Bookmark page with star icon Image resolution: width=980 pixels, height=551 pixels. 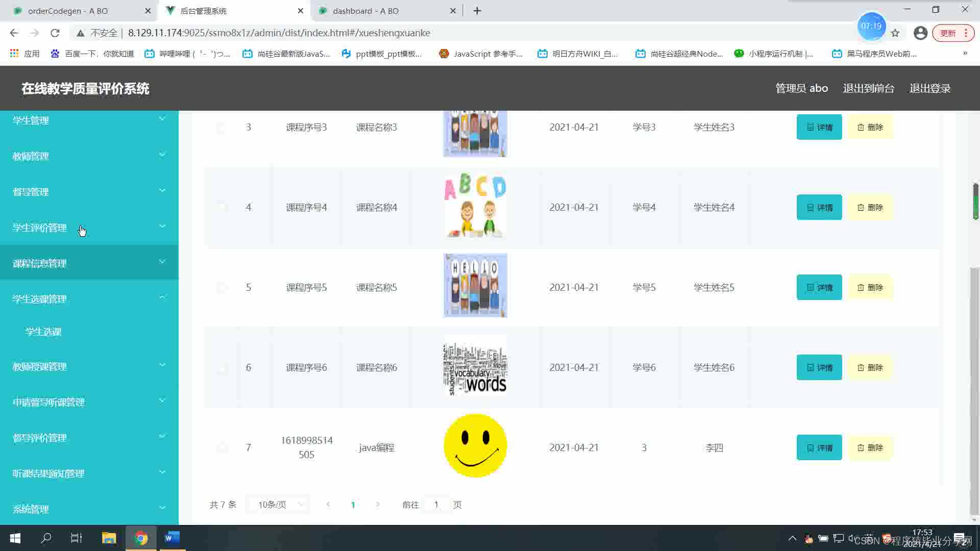(895, 33)
